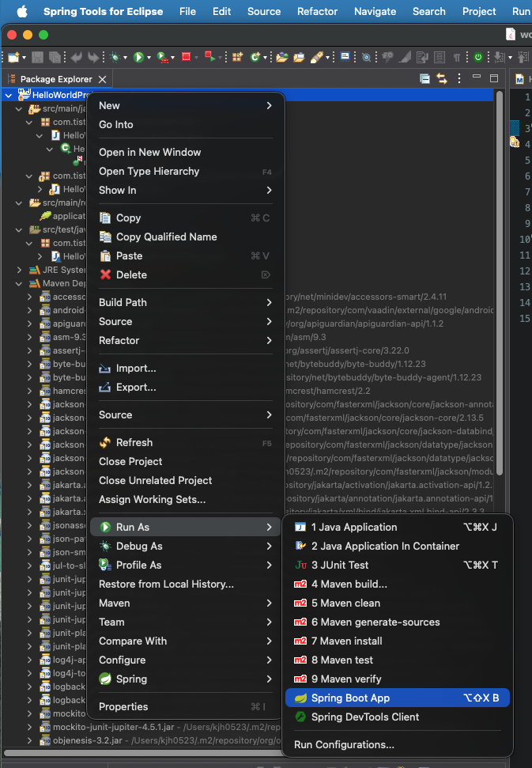Toggle Show Whitespace Characters pilcrow icon
This screenshot has width=532, height=768.
[x=457, y=57]
